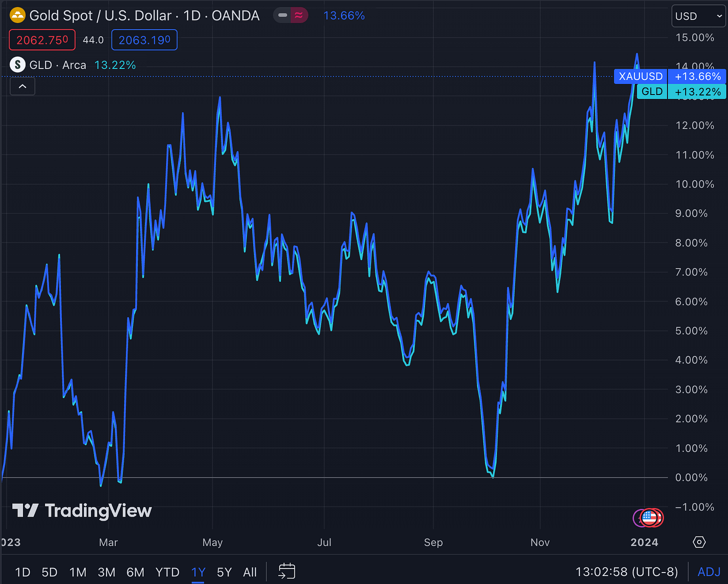Select the 5Y time range
728x584 pixels.
224,572
